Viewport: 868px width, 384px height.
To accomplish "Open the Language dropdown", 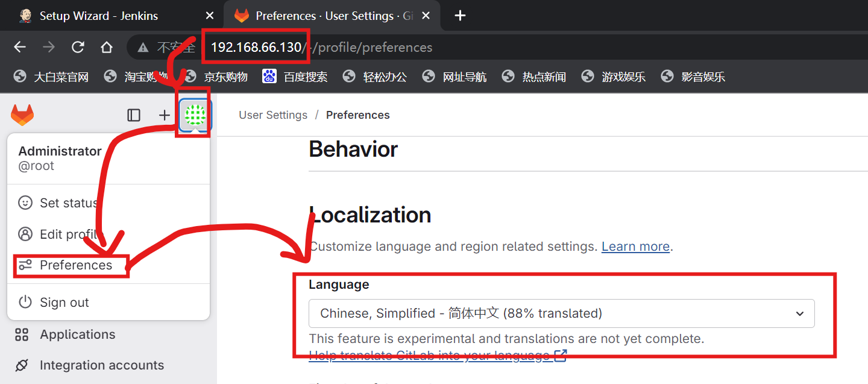I will click(562, 313).
